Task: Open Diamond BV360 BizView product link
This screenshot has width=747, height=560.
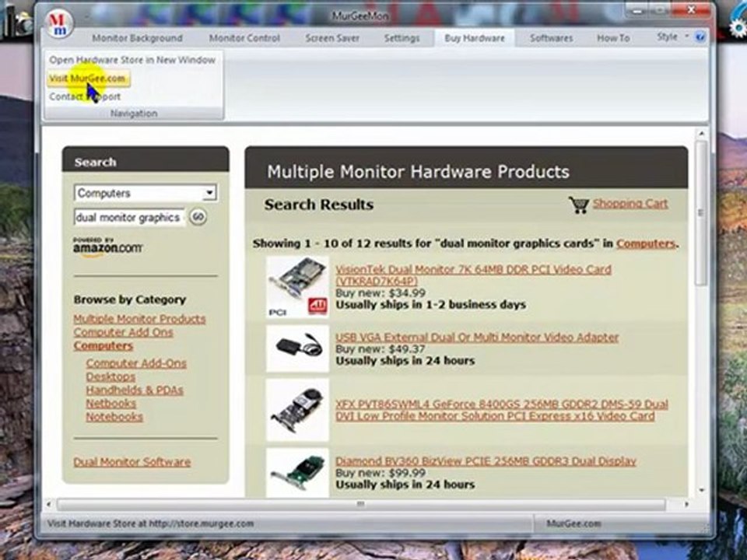Action: tap(486, 461)
